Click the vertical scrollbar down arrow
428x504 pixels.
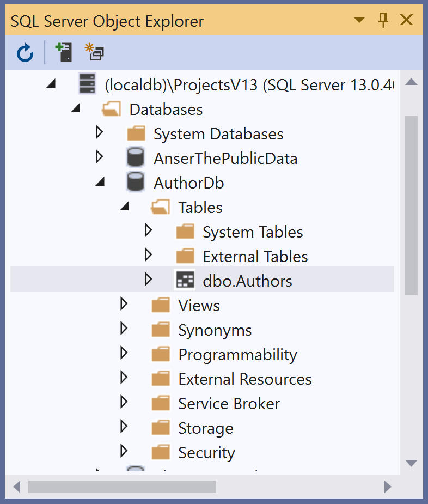(x=411, y=463)
